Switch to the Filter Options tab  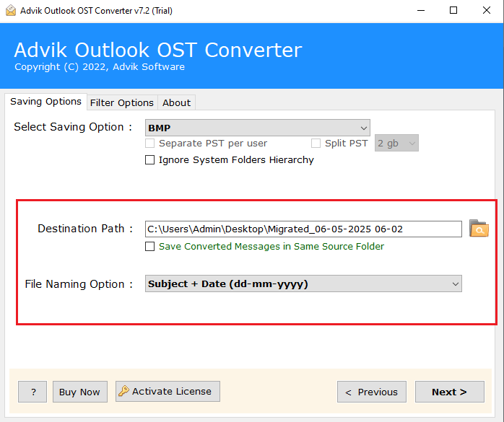[122, 102]
